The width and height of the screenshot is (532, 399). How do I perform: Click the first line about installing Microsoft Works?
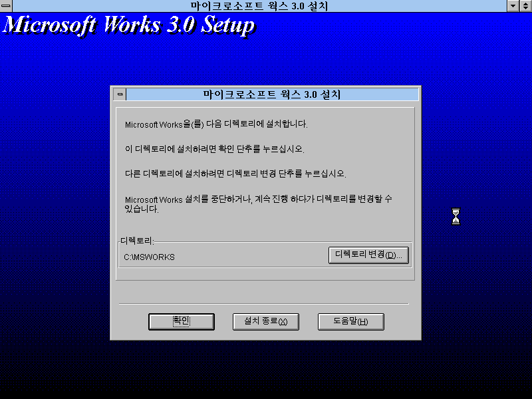[216, 124]
